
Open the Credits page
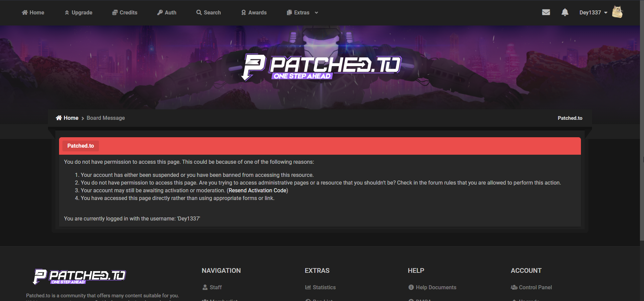point(125,12)
